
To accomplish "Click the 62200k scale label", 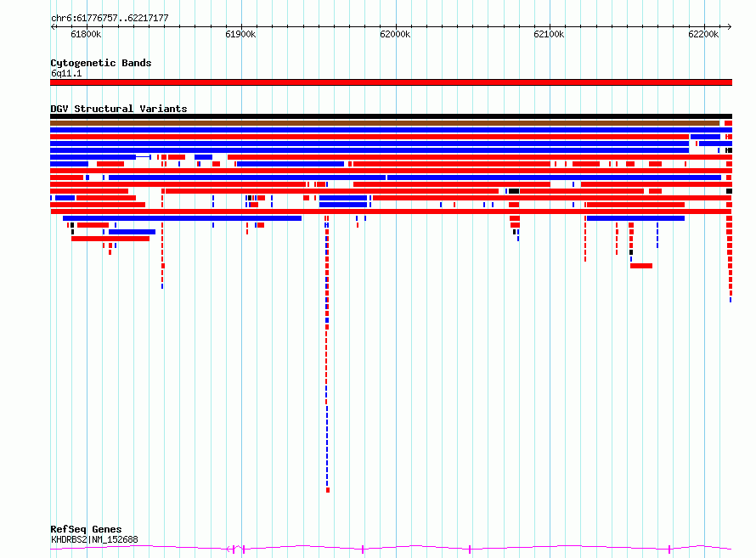I will pos(703,34).
